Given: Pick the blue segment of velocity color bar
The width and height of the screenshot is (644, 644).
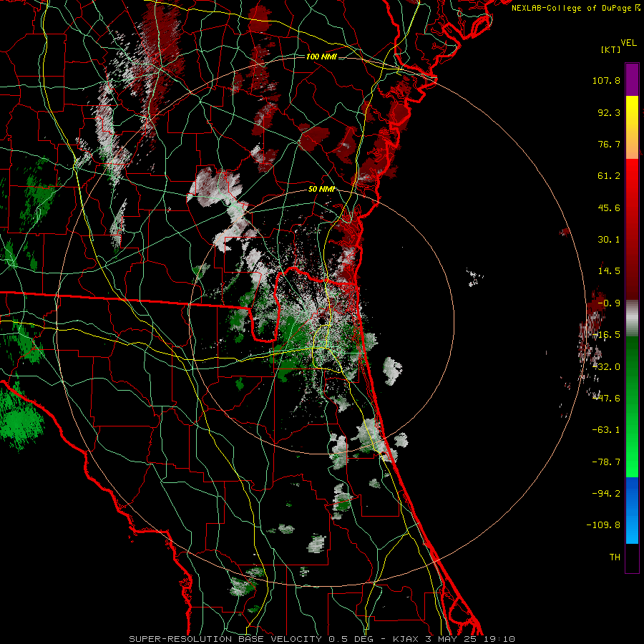Looking at the screenshot, I should coord(632,510).
